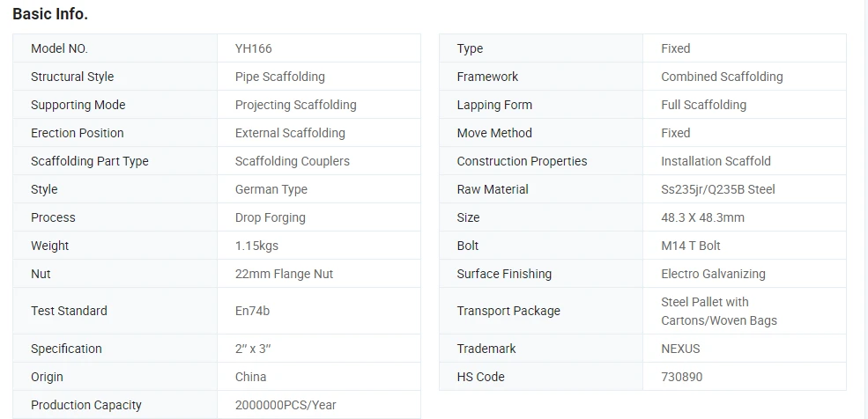Viewport: 868px width, 419px height.
Task: Click the German Type style value
Action: coord(271,189)
